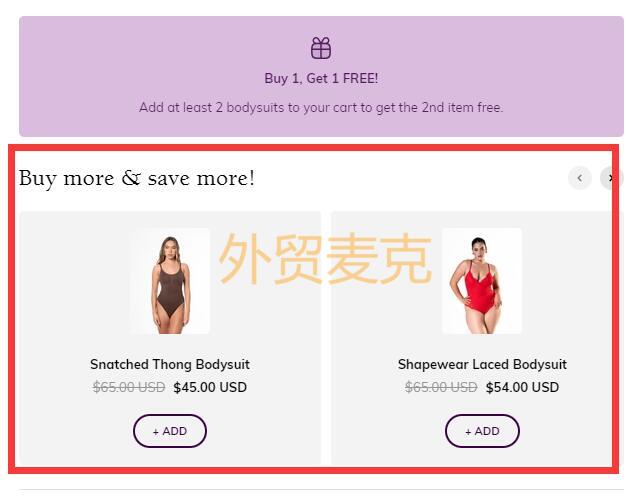Go to previous carousel products
The height and width of the screenshot is (503, 639).
tap(580, 178)
